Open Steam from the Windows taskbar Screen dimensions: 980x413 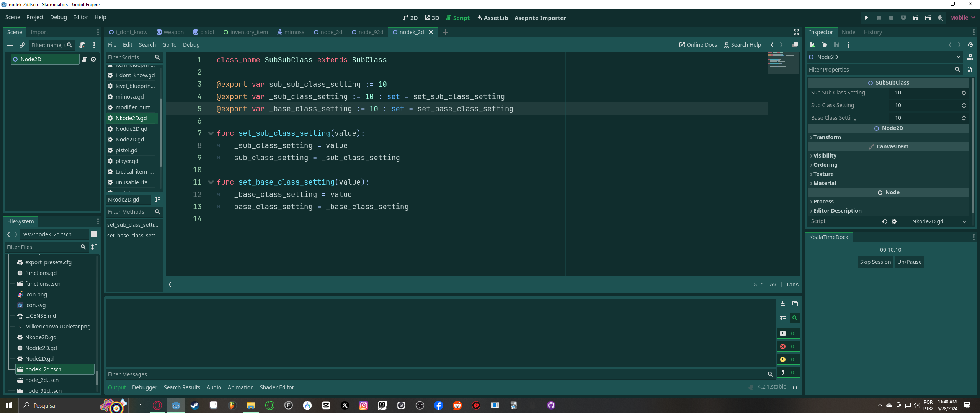tap(194, 405)
